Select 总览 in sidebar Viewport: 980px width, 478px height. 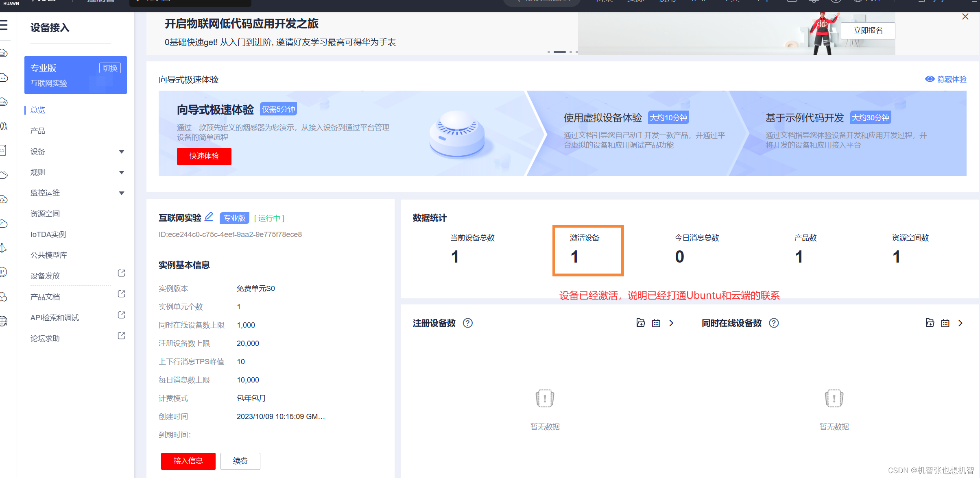coord(38,110)
